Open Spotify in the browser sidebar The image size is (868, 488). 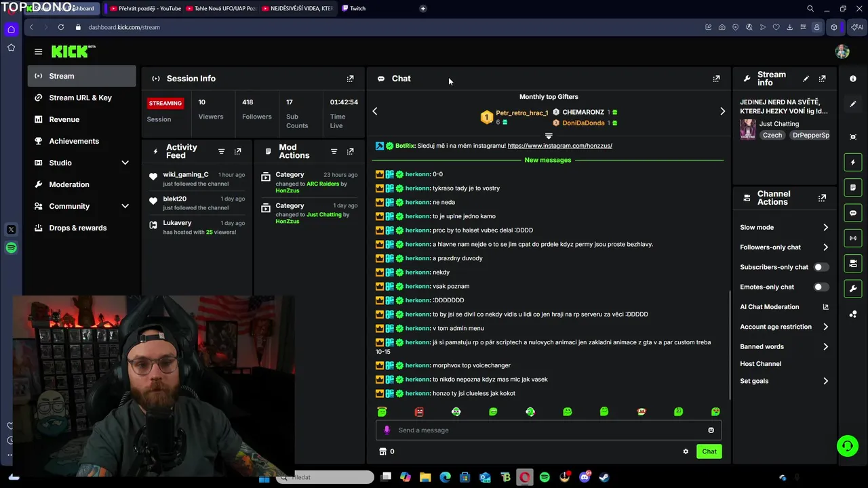pyautogui.click(x=11, y=248)
